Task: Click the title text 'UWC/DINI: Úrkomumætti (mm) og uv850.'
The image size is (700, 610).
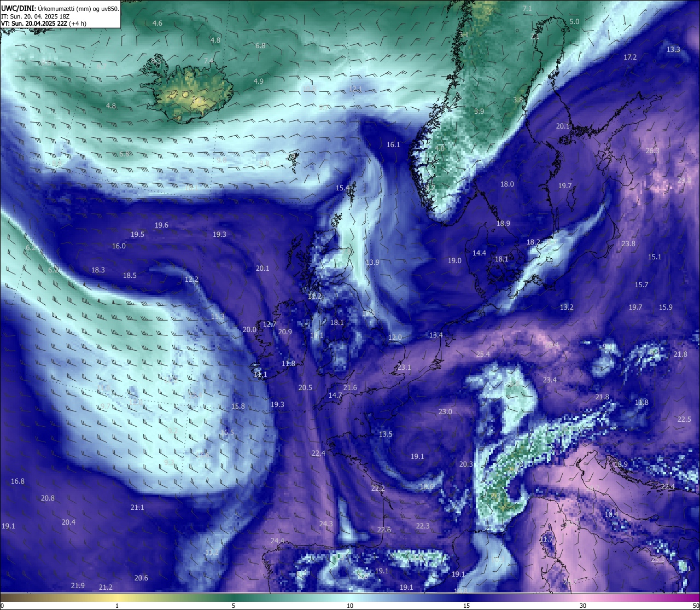Action: (x=60, y=8)
